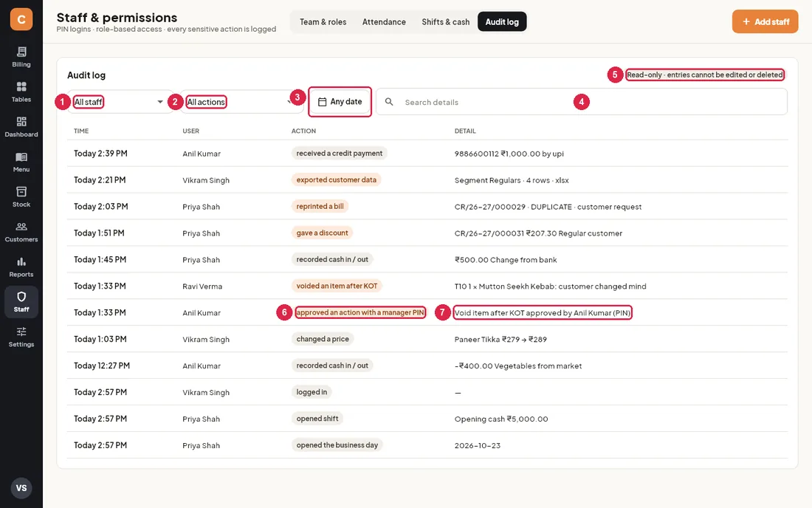Click detail 'CR/26-27/000031 ₹207.30 Regular customer'
Image resolution: width=812 pixels, height=508 pixels.
click(x=538, y=233)
